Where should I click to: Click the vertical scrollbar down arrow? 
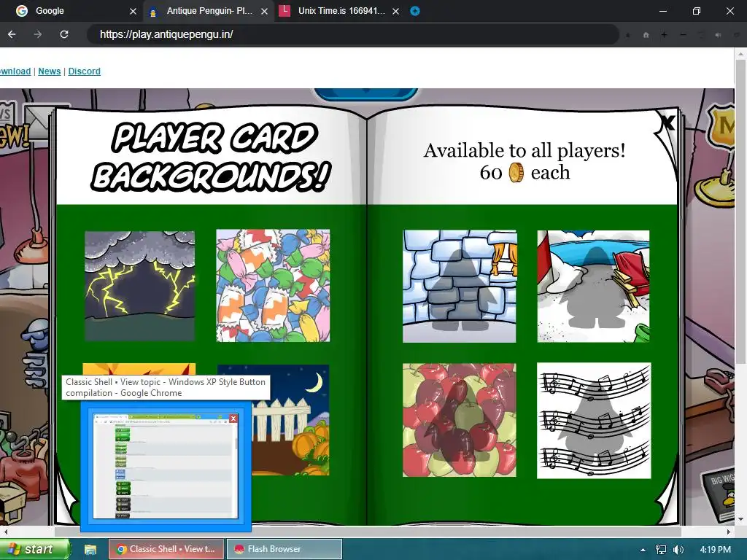pyautogui.click(x=740, y=519)
